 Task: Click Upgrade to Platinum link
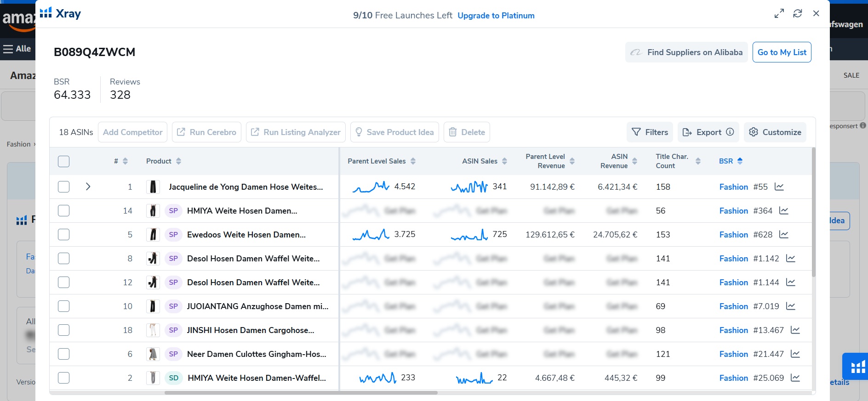pyautogui.click(x=496, y=16)
